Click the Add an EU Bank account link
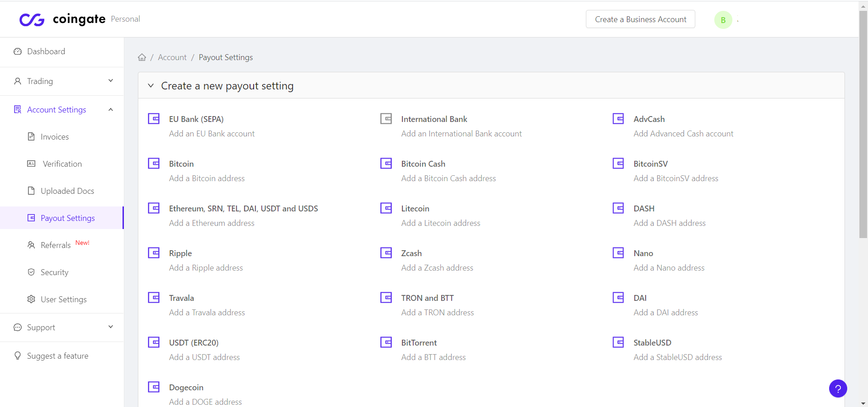 [212, 134]
